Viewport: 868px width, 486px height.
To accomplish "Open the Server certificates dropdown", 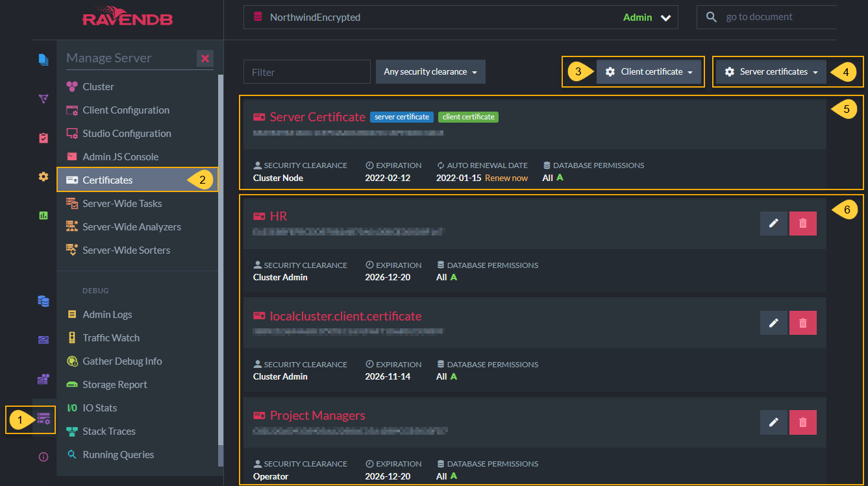I will [x=771, y=71].
